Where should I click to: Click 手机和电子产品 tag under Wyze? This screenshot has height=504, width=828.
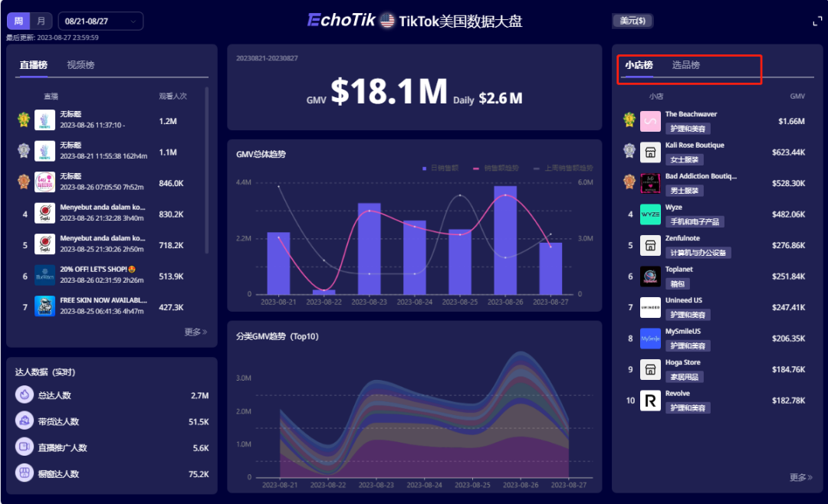pos(695,221)
